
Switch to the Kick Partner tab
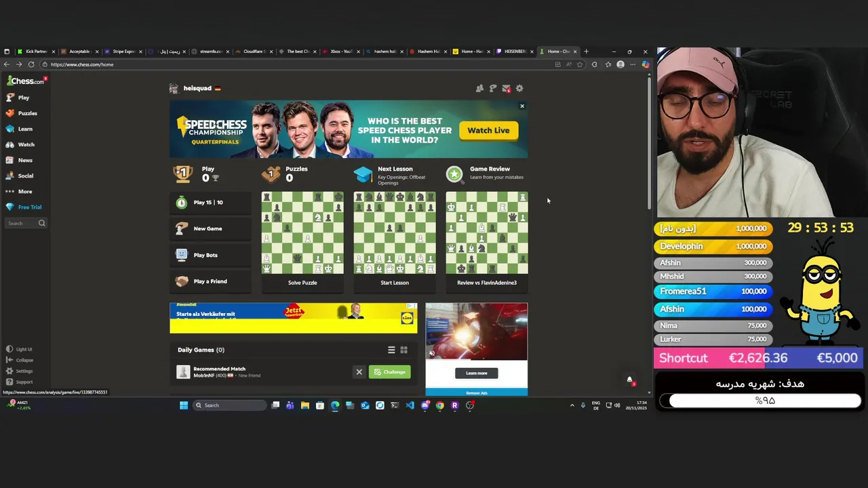[37, 52]
